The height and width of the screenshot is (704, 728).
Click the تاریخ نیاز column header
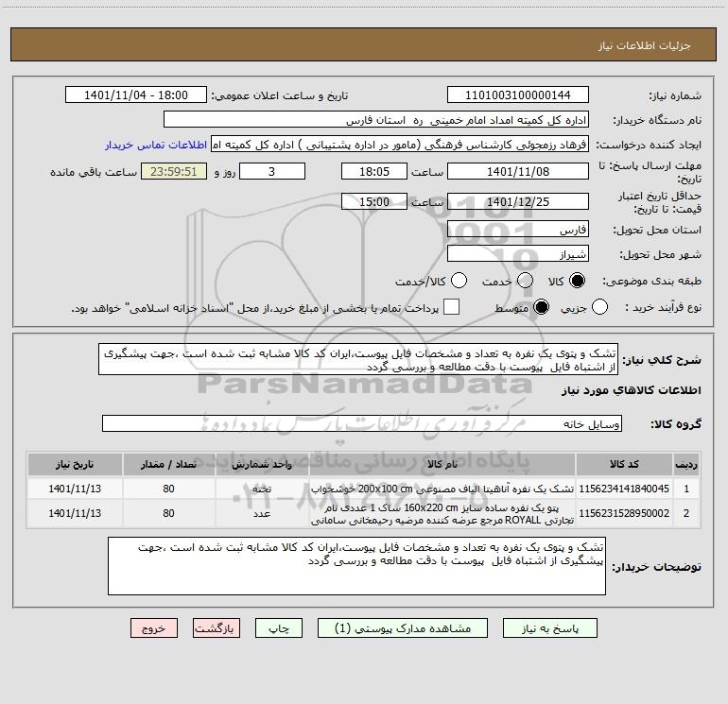tap(75, 464)
